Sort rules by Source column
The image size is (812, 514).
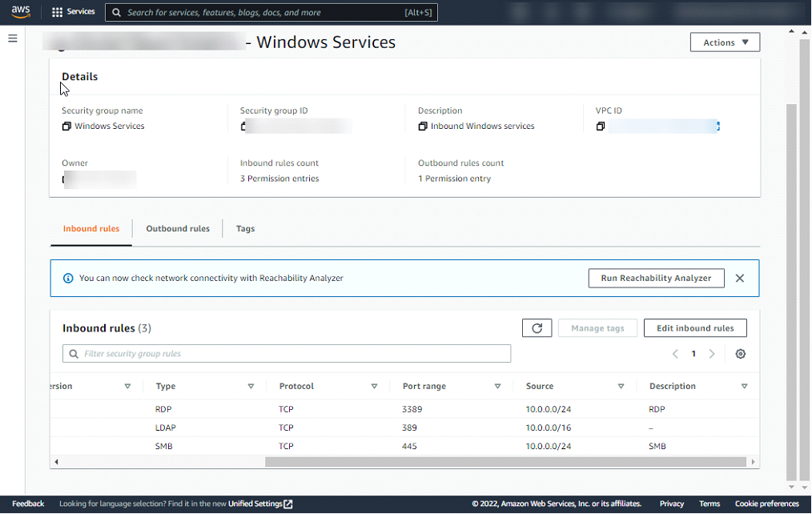pyautogui.click(x=621, y=387)
